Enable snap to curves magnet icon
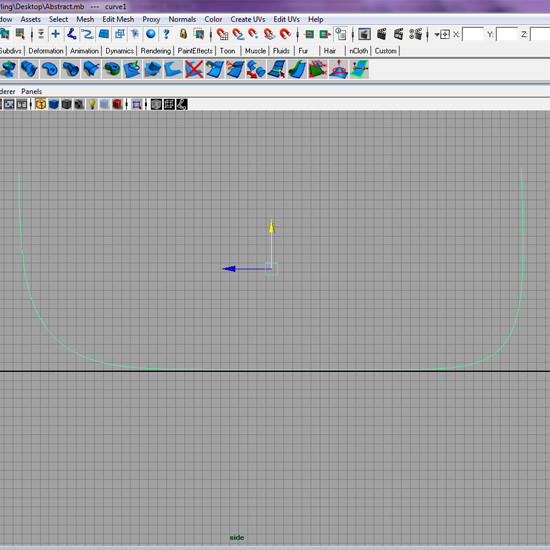This screenshot has width=550, height=550. 238,34
